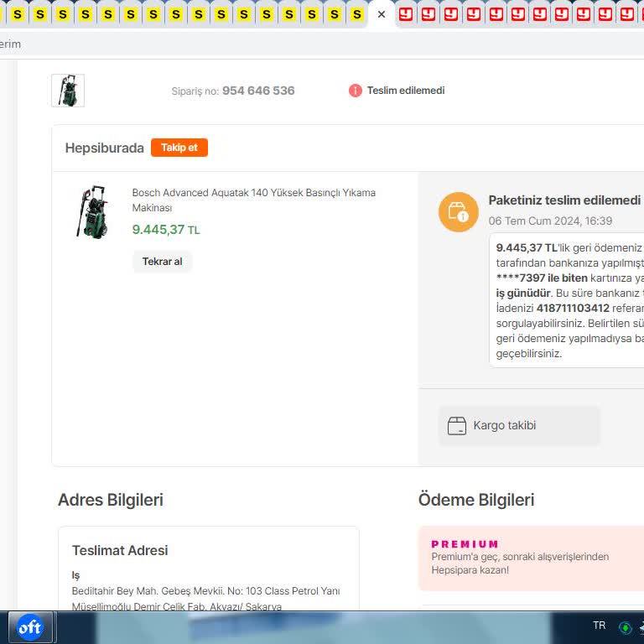Click the Teslim edilemedi status label
Screen dimensions: 644x644
click(x=406, y=91)
